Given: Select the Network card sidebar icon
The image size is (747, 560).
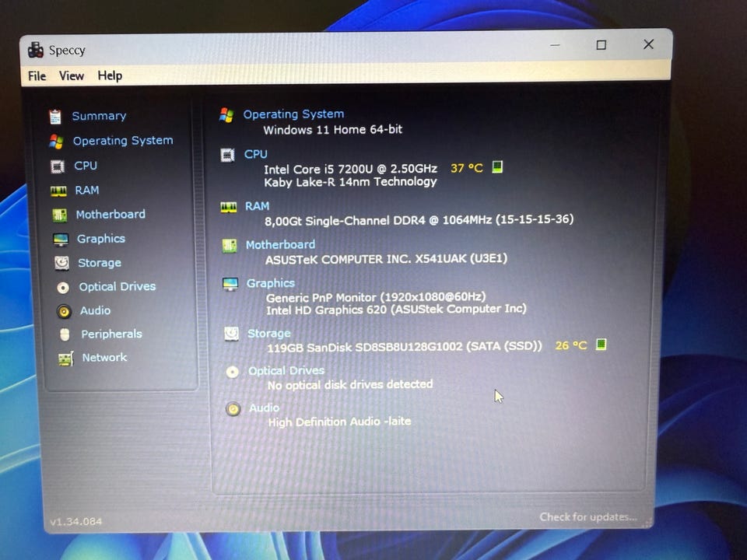Looking at the screenshot, I should pos(65,359).
